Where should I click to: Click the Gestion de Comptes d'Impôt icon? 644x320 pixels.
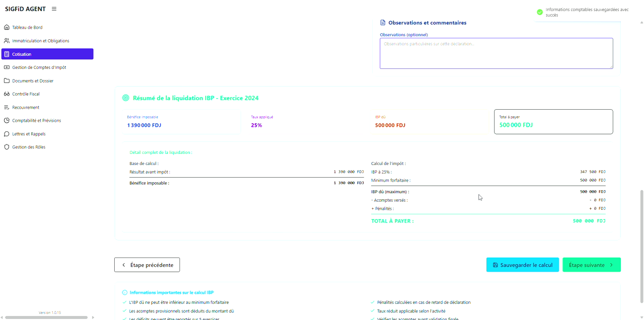pyautogui.click(x=7, y=67)
